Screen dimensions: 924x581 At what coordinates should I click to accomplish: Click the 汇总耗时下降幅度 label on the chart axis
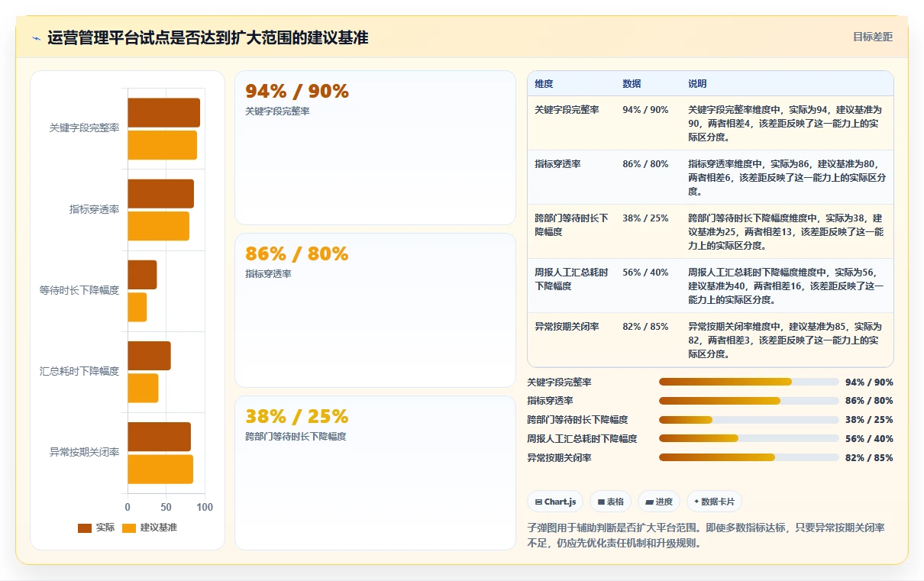click(x=79, y=371)
